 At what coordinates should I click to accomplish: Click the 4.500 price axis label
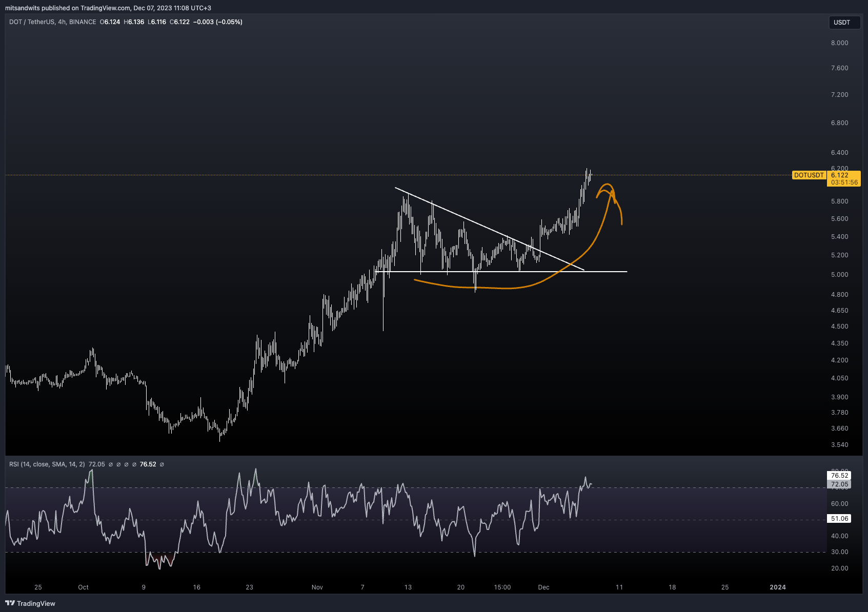coord(839,327)
